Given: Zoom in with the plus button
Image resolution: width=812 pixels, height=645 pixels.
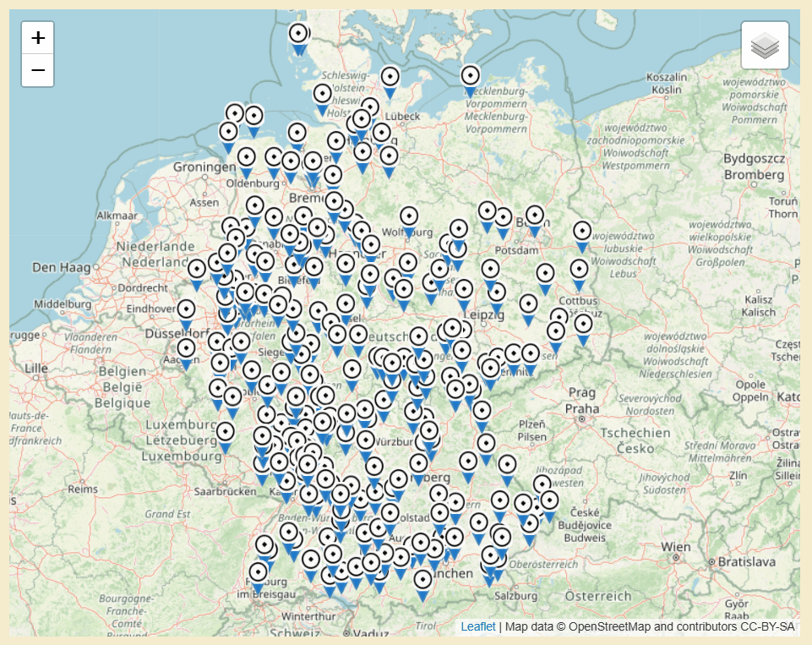Looking at the screenshot, I should [38, 38].
